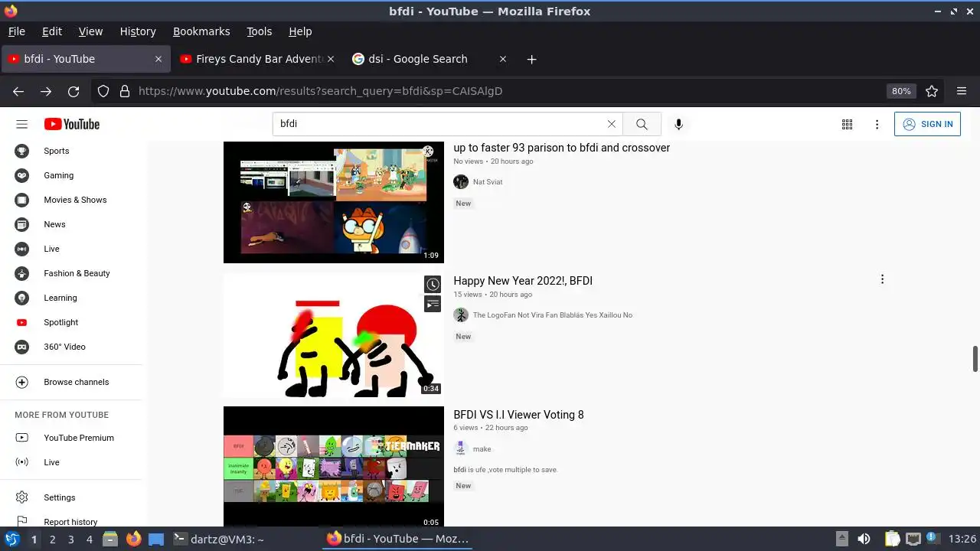The image size is (980, 551).
Task: Open the 93 parison crossover video thumbnail
Action: click(334, 202)
